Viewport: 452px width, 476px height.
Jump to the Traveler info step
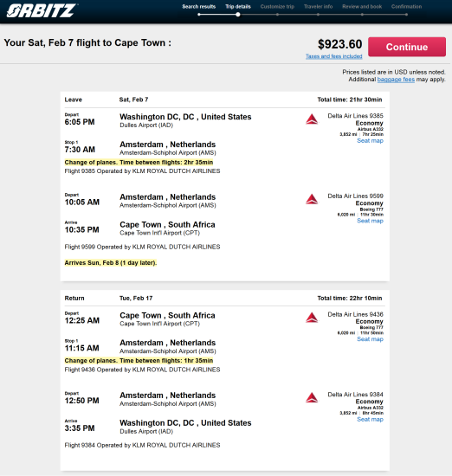318,7
